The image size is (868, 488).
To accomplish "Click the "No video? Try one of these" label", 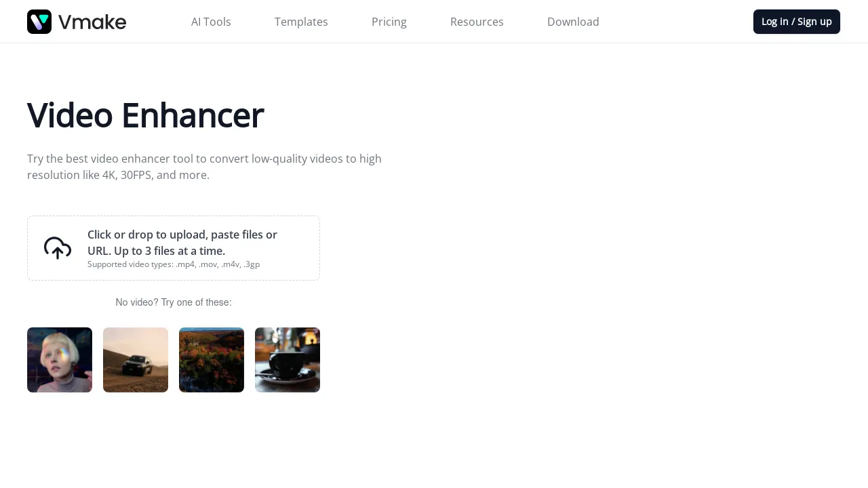I will (174, 302).
